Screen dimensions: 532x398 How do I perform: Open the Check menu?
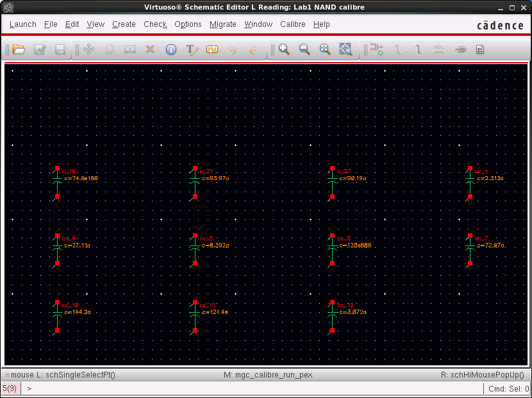pyautogui.click(x=155, y=24)
